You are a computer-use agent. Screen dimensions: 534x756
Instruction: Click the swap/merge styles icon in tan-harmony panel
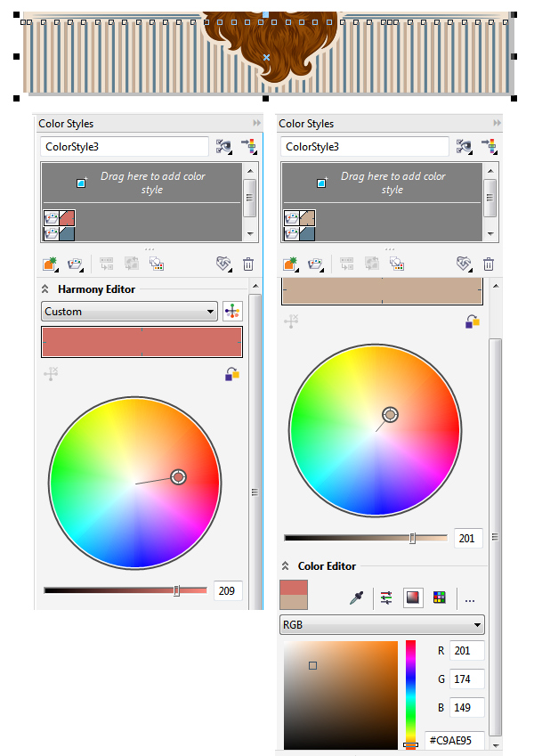pos(372,264)
